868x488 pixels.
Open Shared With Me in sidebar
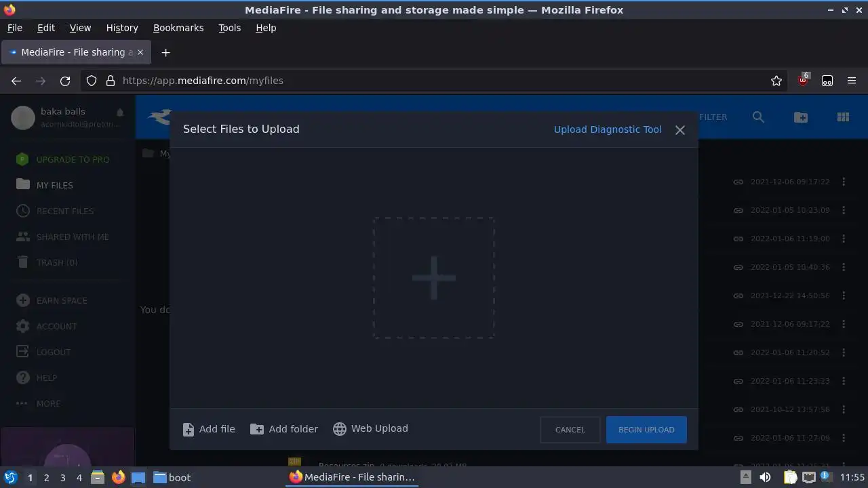tap(62, 237)
